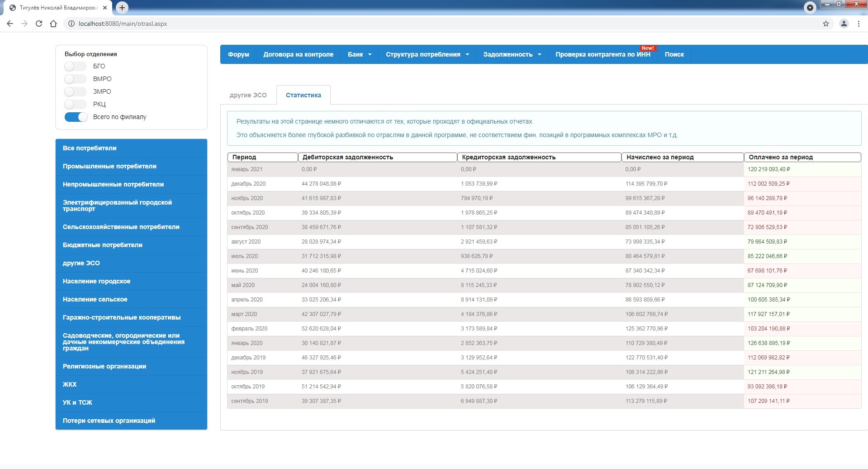Toggle the РКЦ department switch

click(x=75, y=104)
